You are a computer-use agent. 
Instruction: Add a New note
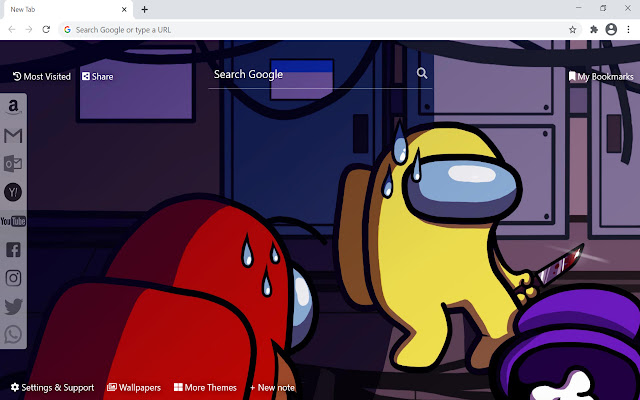[x=272, y=387]
